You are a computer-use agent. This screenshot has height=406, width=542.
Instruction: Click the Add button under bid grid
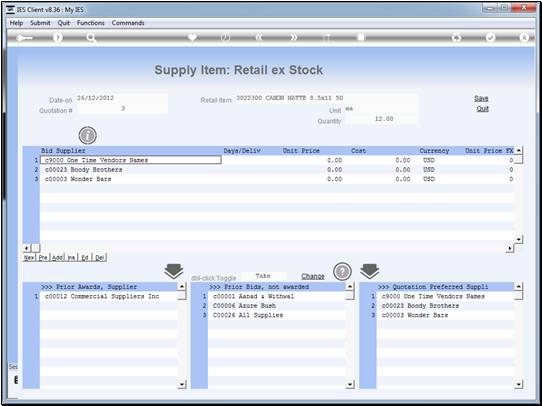click(57, 257)
